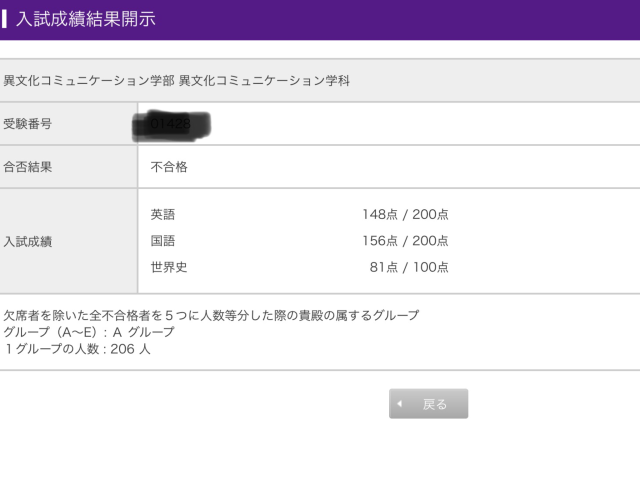Click the 入試成績結果開示 page title
Image resolution: width=640 pixels, height=480 pixels.
85,19
